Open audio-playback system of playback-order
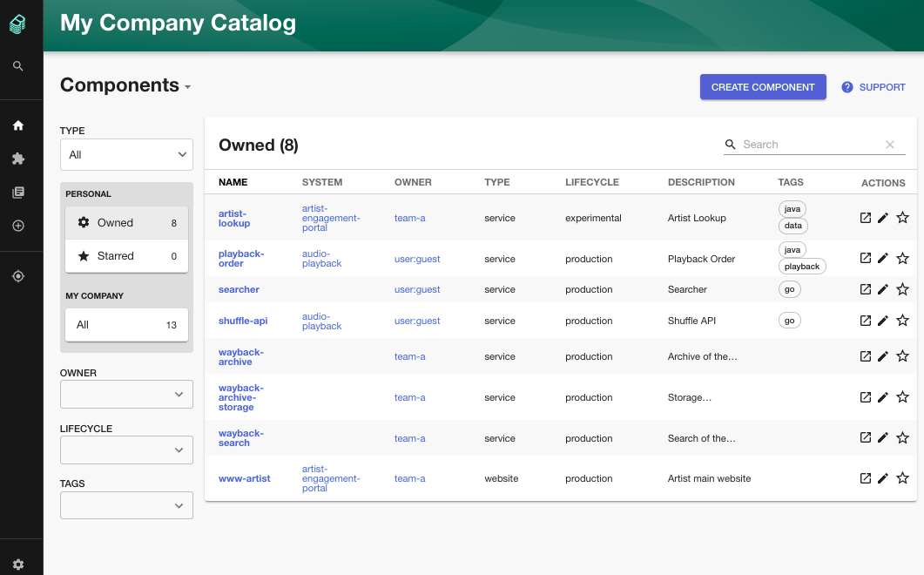Image resolution: width=924 pixels, height=575 pixels. pyautogui.click(x=321, y=258)
